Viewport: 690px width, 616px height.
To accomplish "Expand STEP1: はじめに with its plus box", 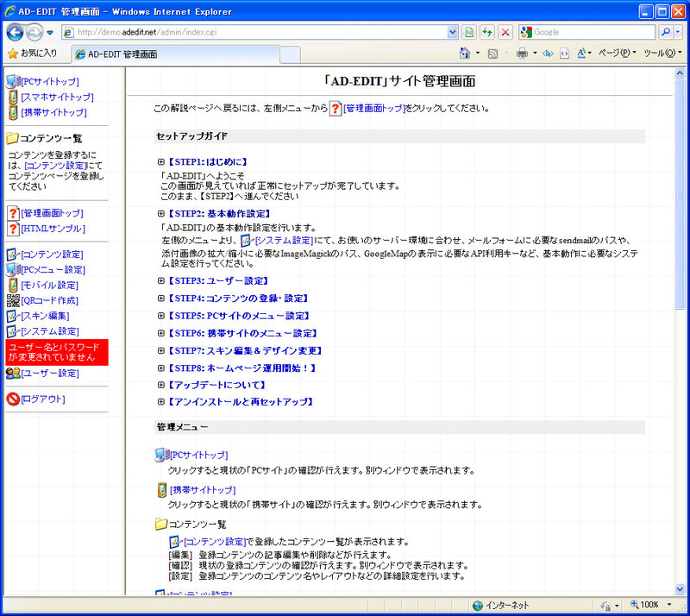I will pyautogui.click(x=161, y=162).
